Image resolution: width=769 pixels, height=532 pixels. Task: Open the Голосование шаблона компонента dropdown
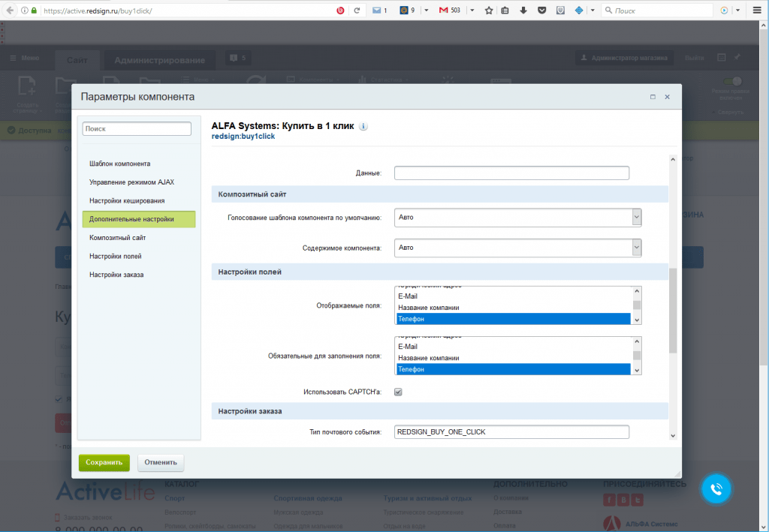click(518, 218)
